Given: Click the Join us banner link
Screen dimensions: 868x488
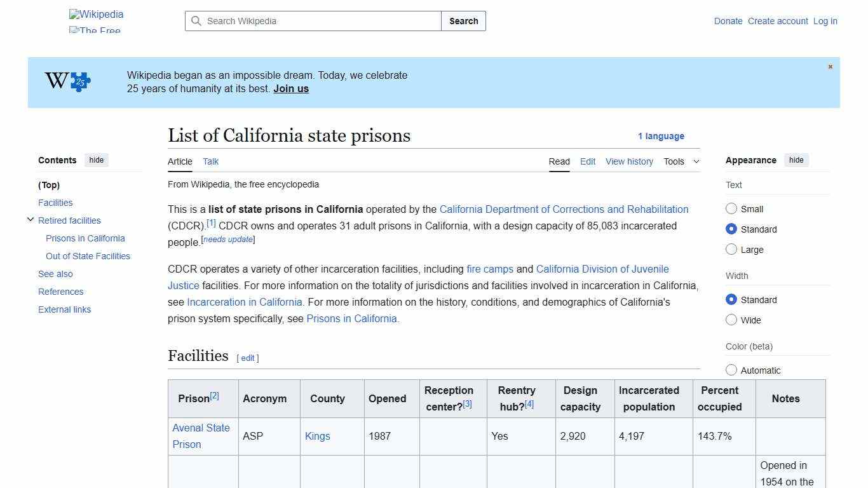Looking at the screenshot, I should tap(291, 88).
